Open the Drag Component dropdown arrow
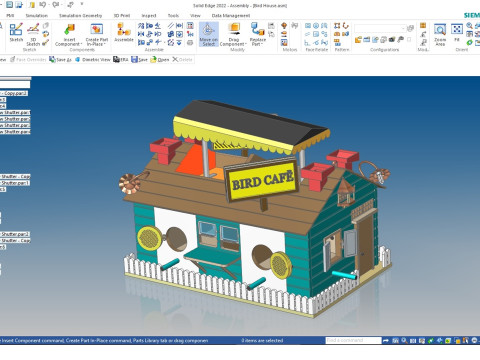 tap(246, 44)
